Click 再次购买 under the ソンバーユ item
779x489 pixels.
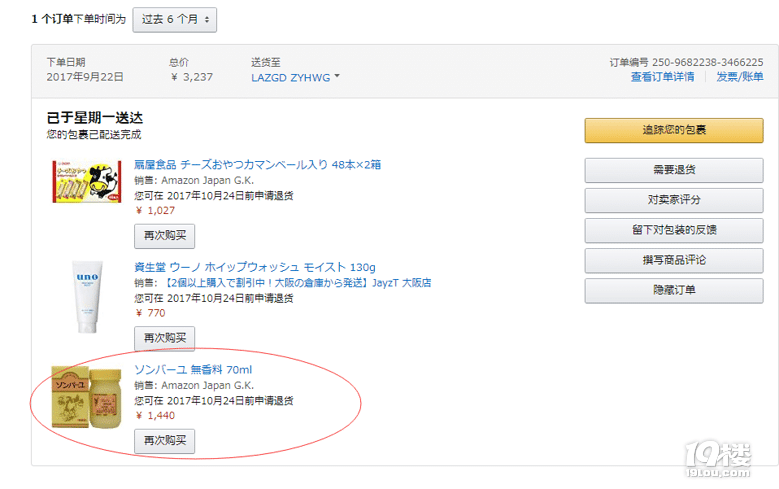point(164,441)
